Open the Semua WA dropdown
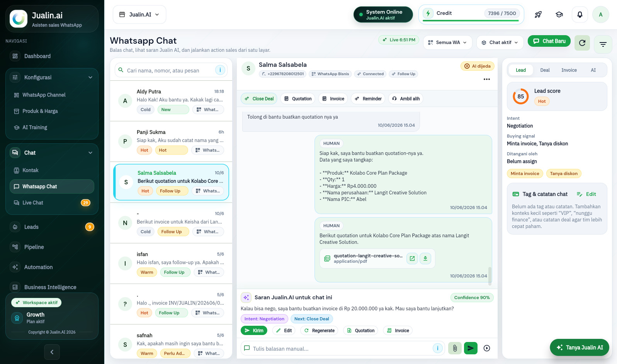Image resolution: width=617 pixels, height=364 pixels. tap(447, 43)
